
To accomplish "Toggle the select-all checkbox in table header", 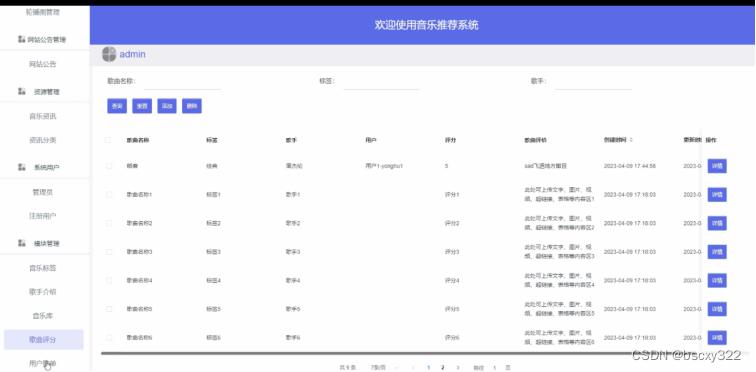I will tap(108, 140).
